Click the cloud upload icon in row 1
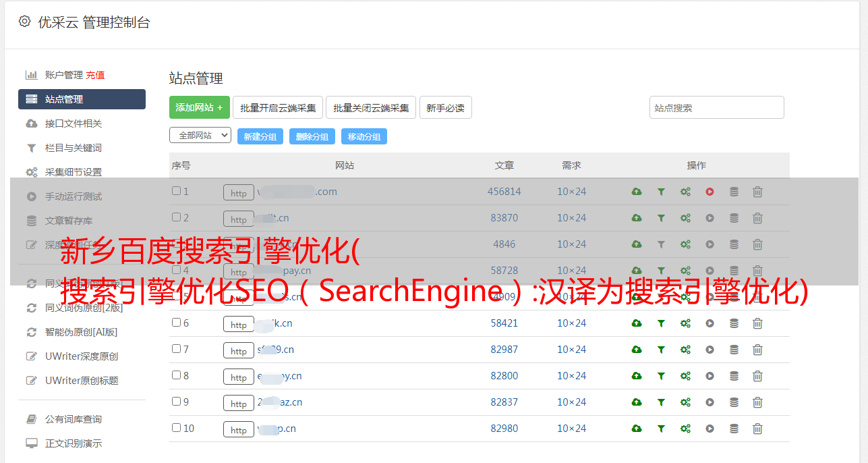 click(x=636, y=192)
